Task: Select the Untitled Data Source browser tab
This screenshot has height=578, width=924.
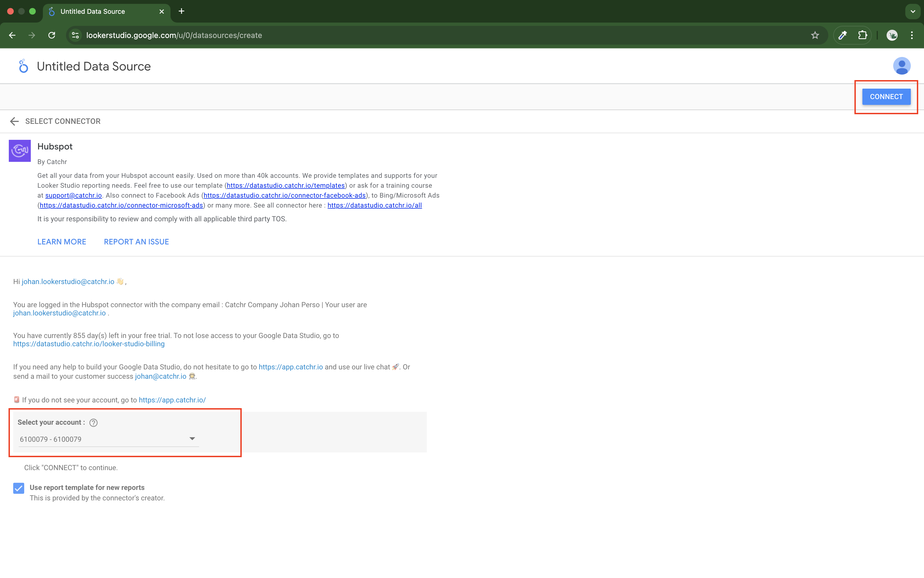Action: coord(106,12)
